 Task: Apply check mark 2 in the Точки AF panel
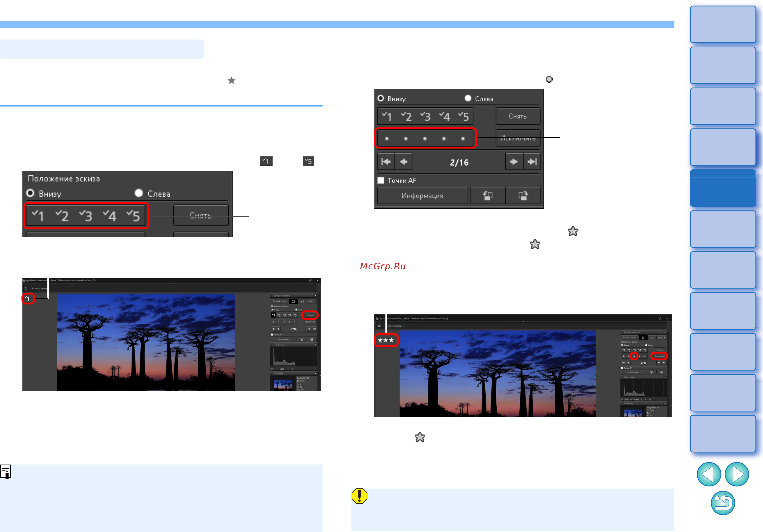point(406,116)
